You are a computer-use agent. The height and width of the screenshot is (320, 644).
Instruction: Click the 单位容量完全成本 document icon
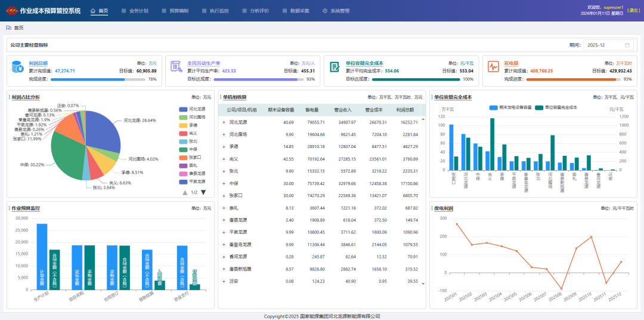tap(335, 67)
